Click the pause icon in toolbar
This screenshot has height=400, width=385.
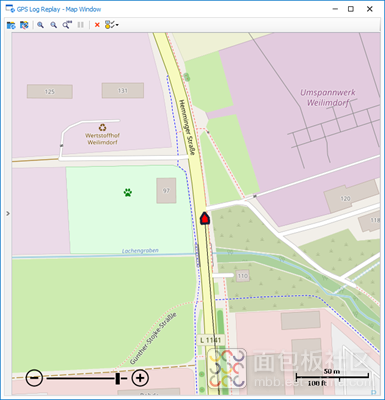pos(81,25)
